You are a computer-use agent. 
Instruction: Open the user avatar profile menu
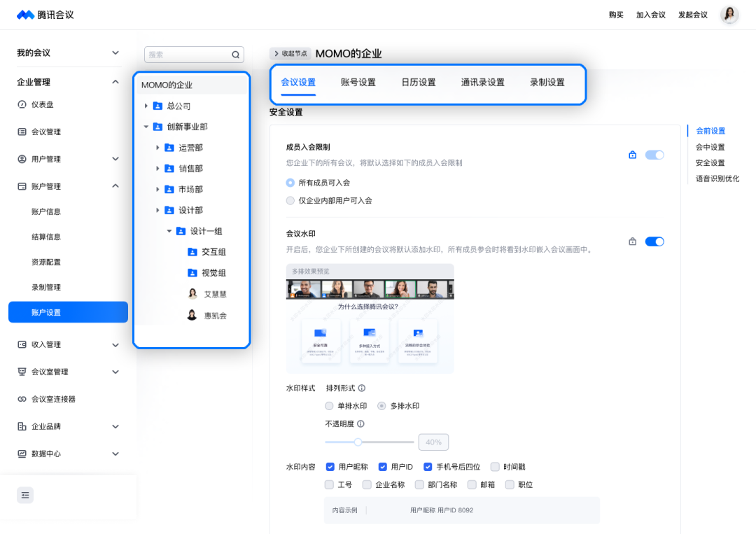(x=729, y=15)
